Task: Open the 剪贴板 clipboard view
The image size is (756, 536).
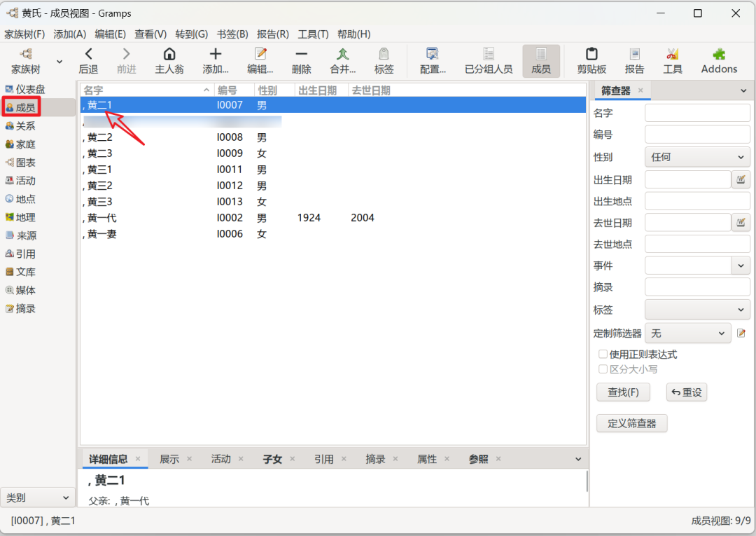Action: (x=591, y=60)
